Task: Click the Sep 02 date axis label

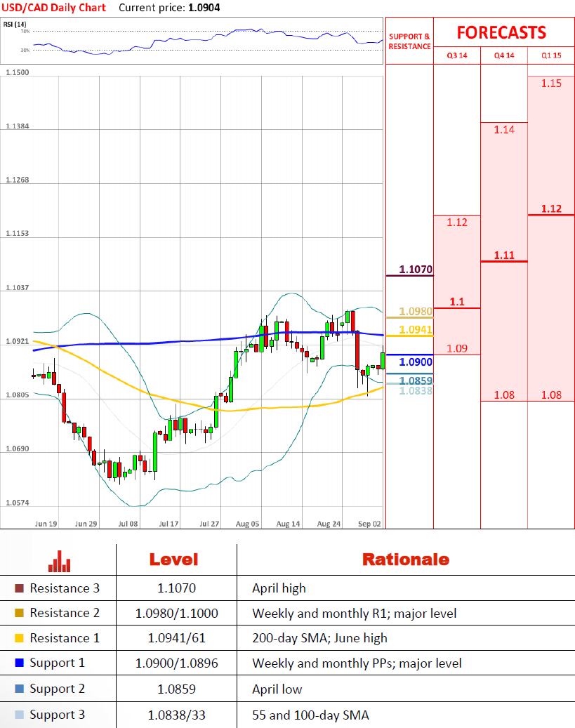Action: (x=369, y=524)
